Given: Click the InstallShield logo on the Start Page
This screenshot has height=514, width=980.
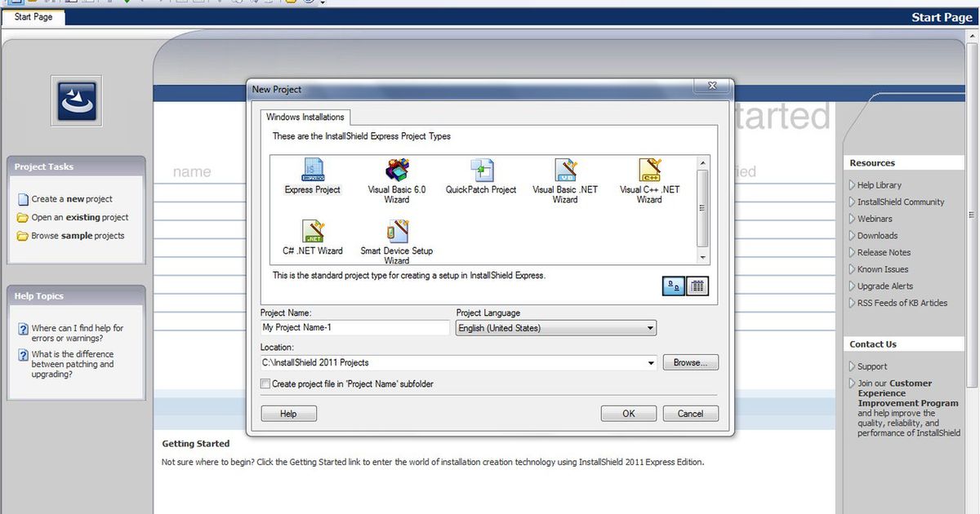Looking at the screenshot, I should pyautogui.click(x=76, y=100).
